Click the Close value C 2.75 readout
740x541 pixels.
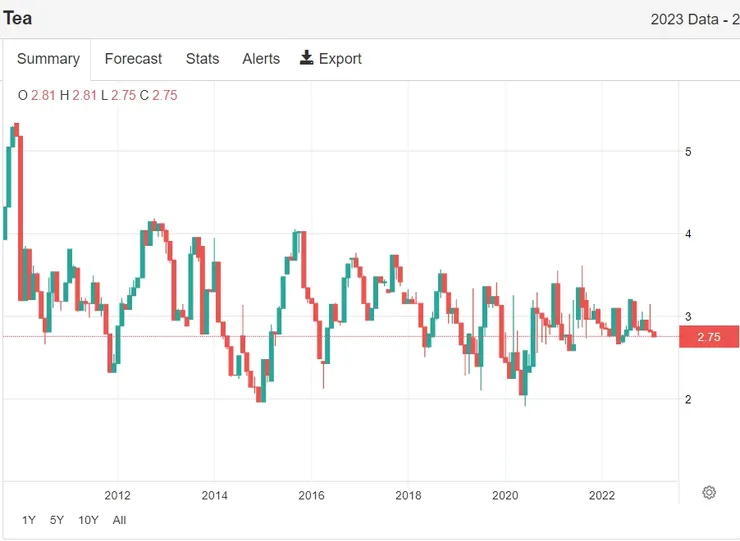(158, 95)
